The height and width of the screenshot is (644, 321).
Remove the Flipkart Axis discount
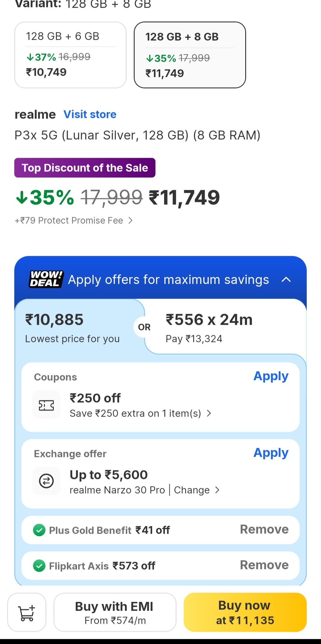pyautogui.click(x=264, y=565)
